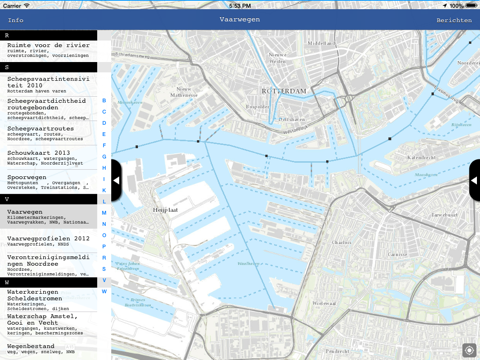This screenshot has height=360, width=480.
Task: Select Schouwkaart 2013 map layer
Action: click(49, 157)
